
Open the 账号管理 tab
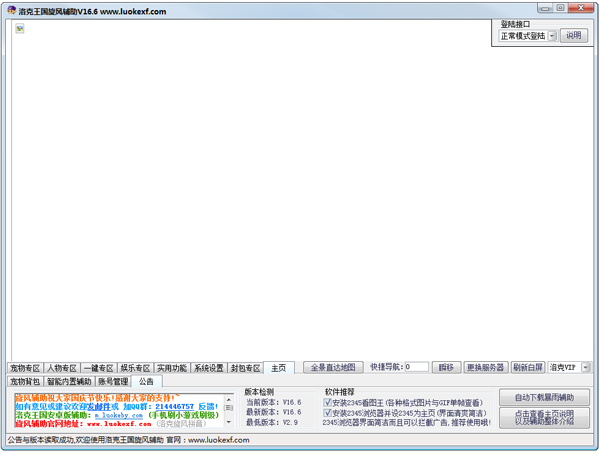(112, 381)
